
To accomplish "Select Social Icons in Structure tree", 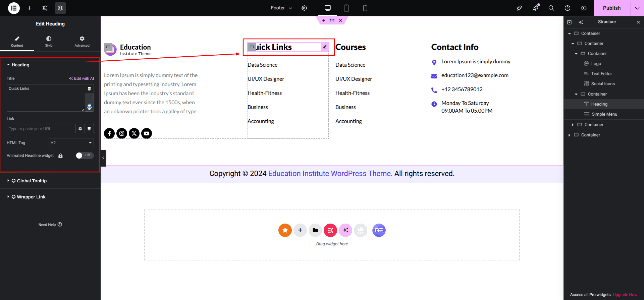I will 603,84.
